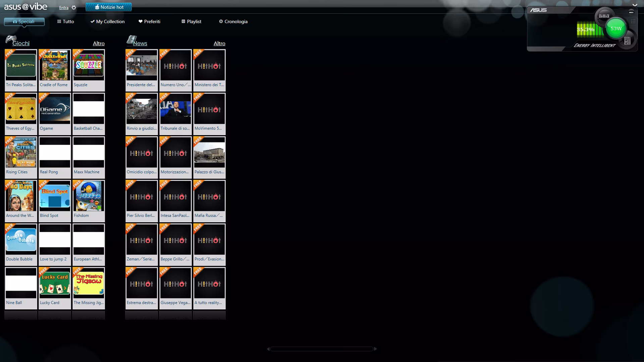The image size is (644, 362).
Task: Open the Intesa SanPaol... news item
Action: [175, 201]
